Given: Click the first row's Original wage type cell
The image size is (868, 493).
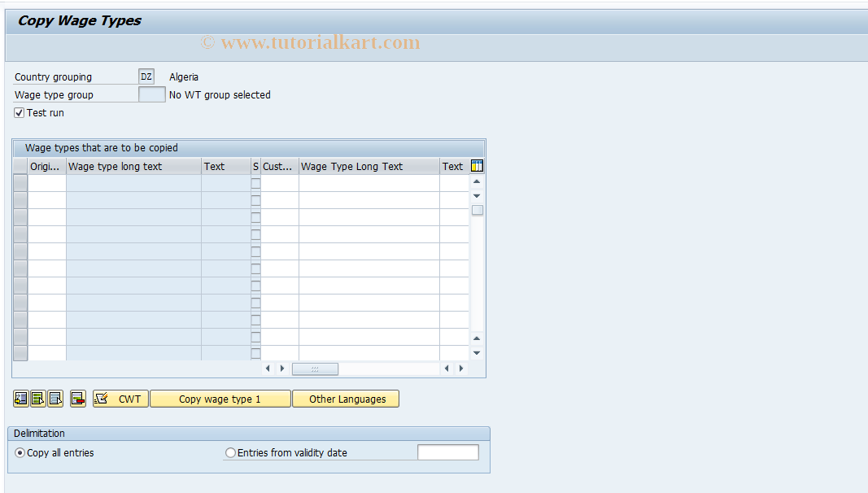Looking at the screenshot, I should 47,183.
